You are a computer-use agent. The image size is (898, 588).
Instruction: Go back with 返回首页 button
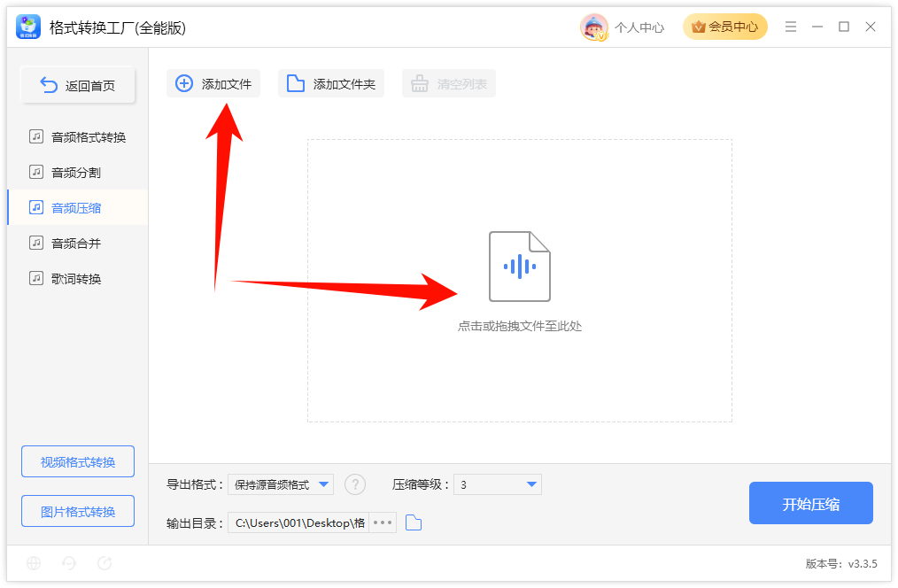[x=78, y=85]
